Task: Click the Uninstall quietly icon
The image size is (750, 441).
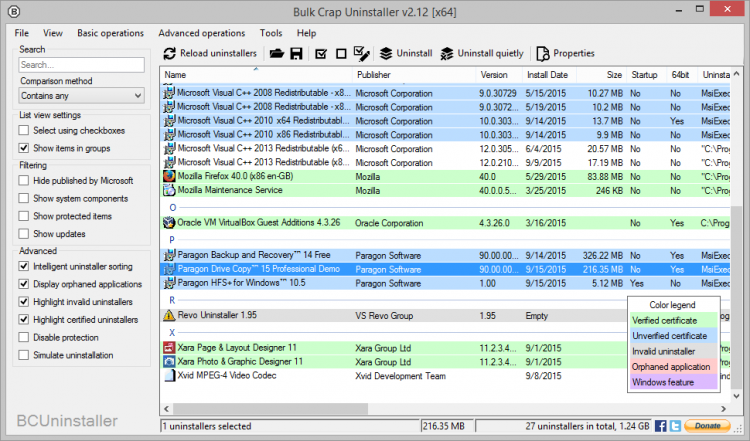Action: [447, 54]
